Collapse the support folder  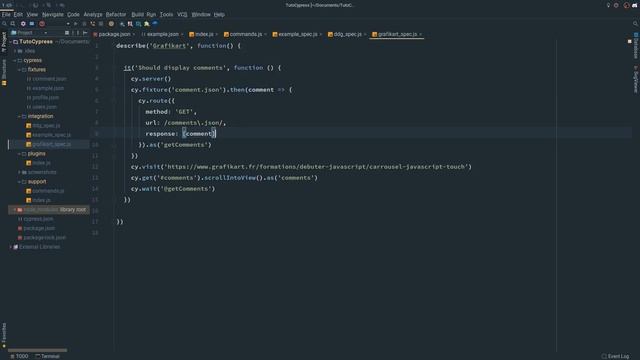pos(19,182)
